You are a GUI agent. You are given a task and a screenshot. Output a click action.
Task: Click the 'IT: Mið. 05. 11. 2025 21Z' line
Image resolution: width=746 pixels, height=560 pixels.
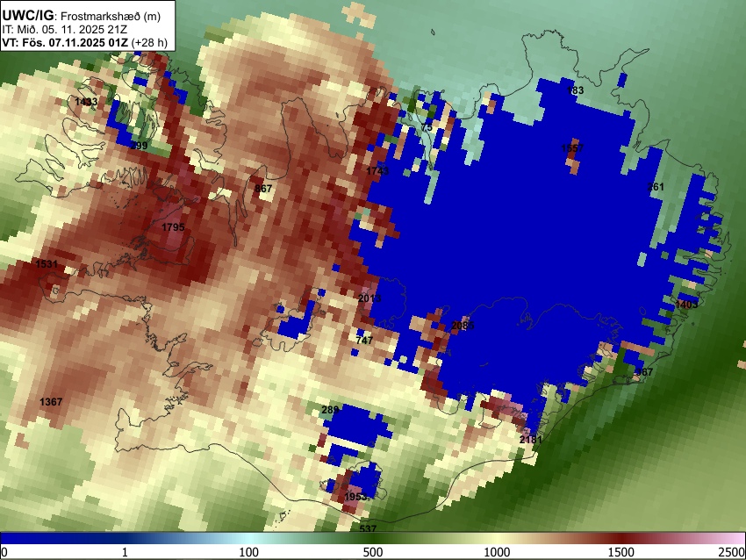[65, 30]
